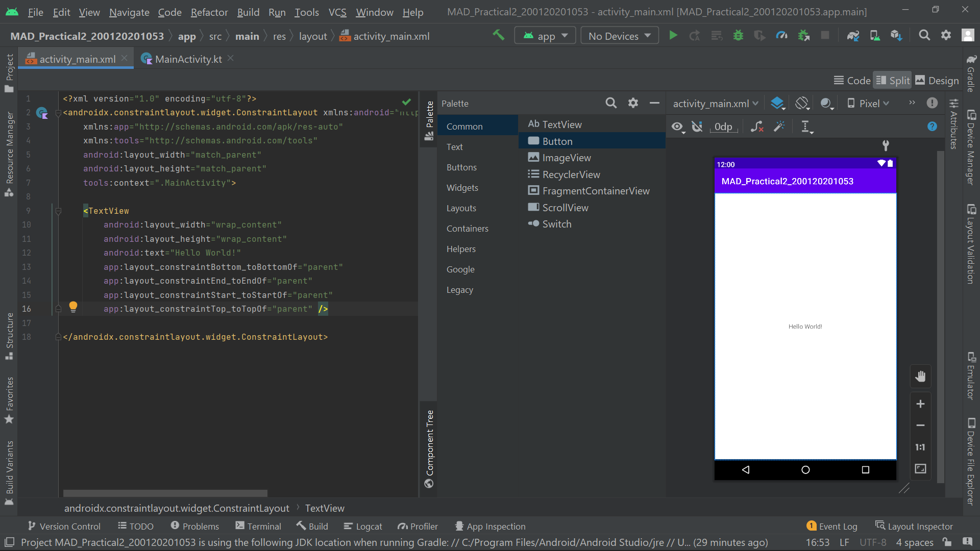Stop the running application

[x=825, y=35]
